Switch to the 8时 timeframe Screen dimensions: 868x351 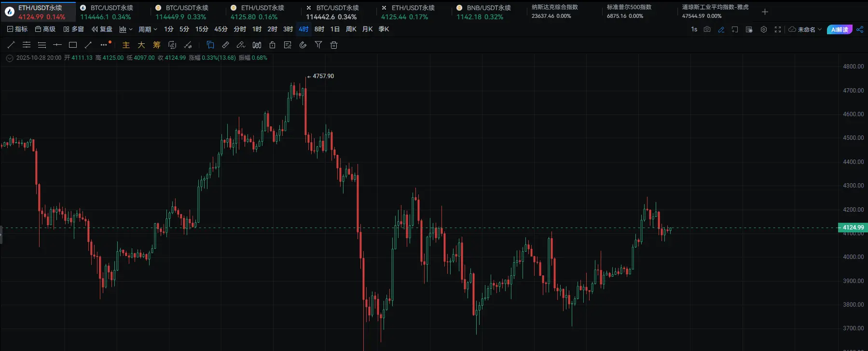pos(319,29)
